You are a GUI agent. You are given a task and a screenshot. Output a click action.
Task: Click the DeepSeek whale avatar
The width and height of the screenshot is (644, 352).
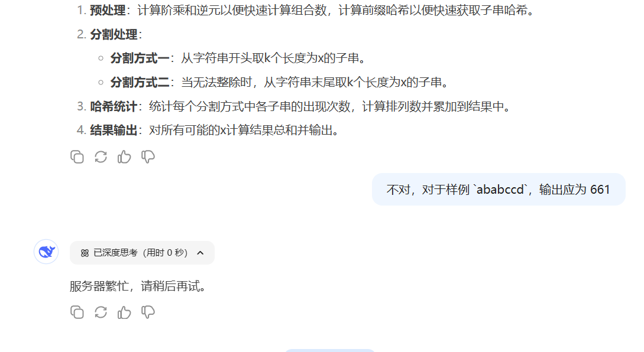tap(46, 252)
